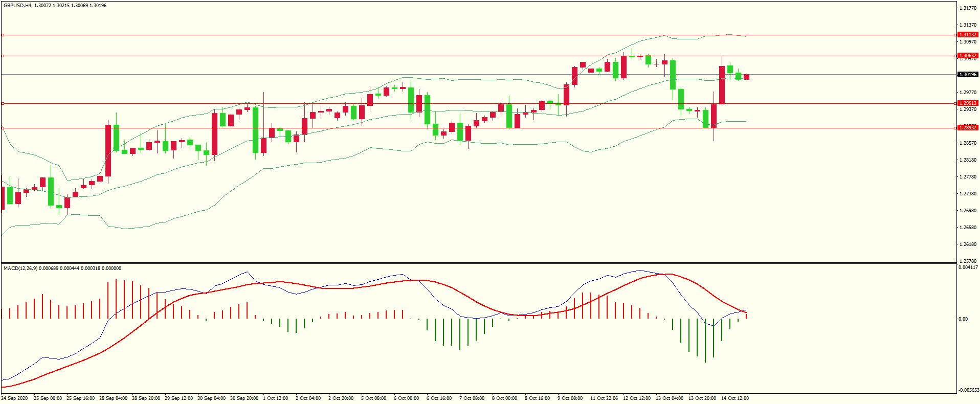Click the 1.29513 red price label
The height and width of the screenshot is (404, 980).
[x=967, y=103]
